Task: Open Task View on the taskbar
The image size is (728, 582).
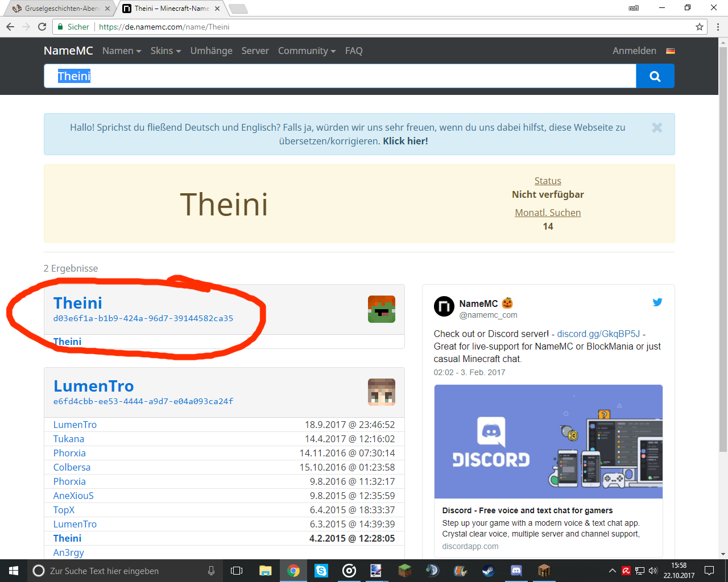Action: pos(237,571)
